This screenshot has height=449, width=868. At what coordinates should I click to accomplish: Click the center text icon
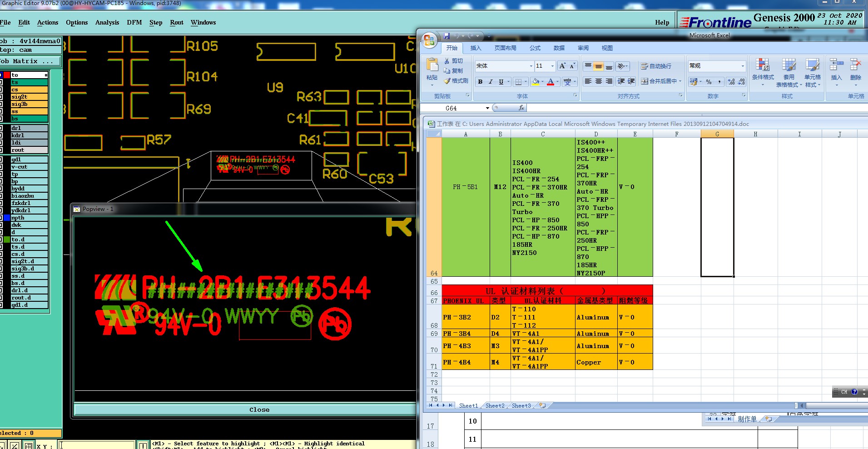[x=598, y=81]
